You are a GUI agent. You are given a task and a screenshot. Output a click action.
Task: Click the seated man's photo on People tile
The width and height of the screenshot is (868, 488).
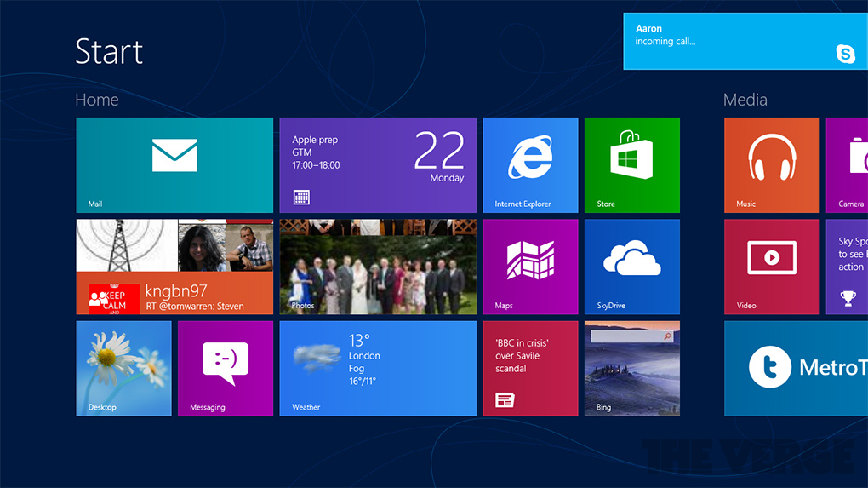coord(249,245)
